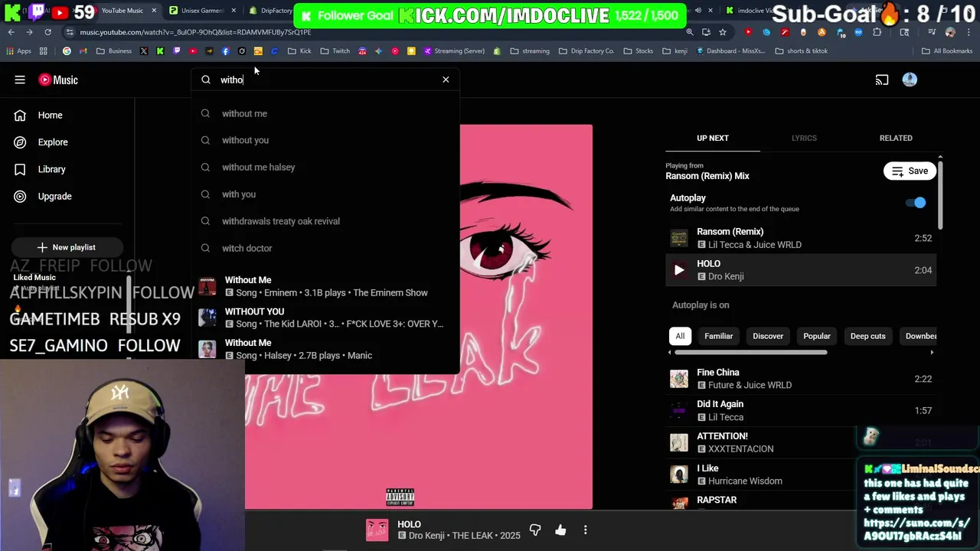Image resolution: width=980 pixels, height=551 pixels.
Task: Switch to the LYRICS tab
Action: (x=804, y=138)
